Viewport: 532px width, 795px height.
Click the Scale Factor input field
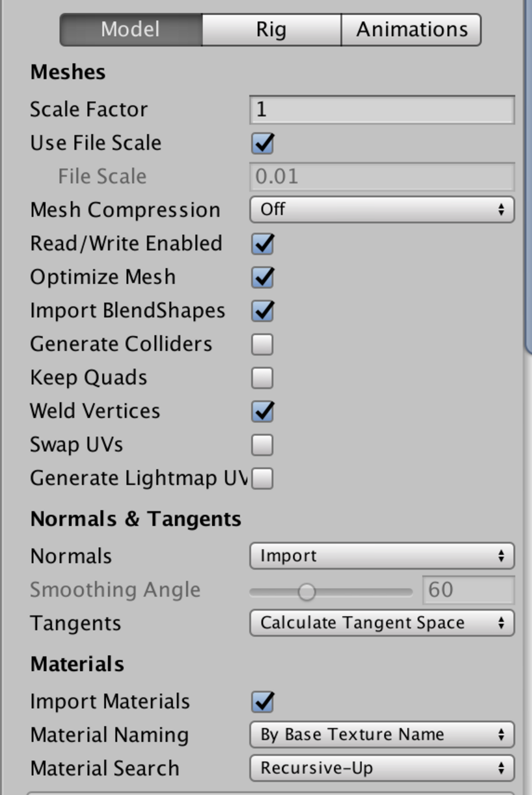(381, 109)
